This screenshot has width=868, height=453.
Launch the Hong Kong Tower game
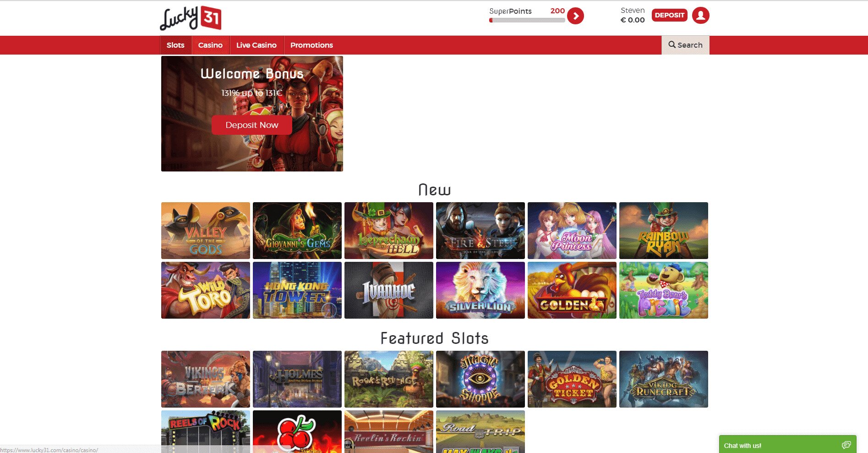tap(297, 290)
